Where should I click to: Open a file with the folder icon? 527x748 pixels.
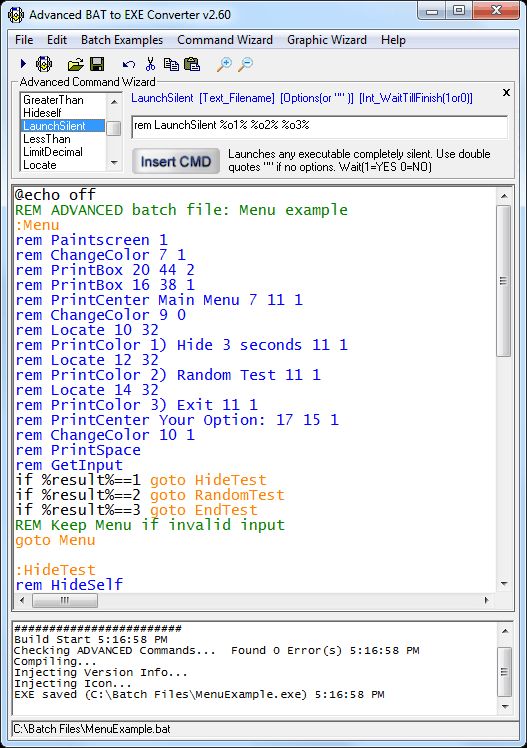click(x=75, y=64)
